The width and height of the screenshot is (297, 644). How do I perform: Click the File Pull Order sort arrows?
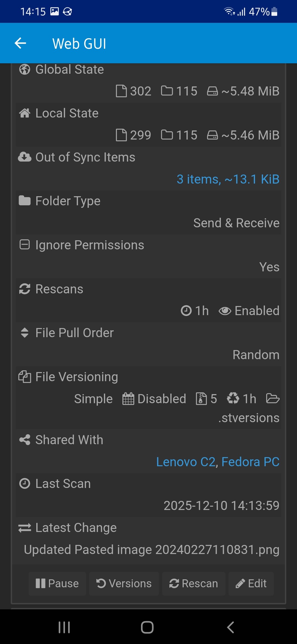pyautogui.click(x=25, y=333)
